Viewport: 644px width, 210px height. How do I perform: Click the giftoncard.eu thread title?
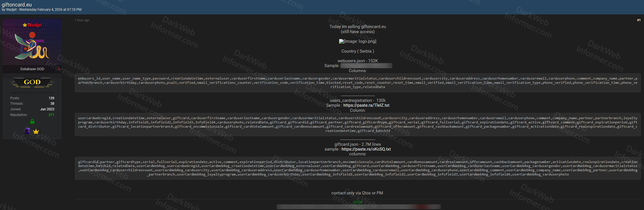click(17, 5)
